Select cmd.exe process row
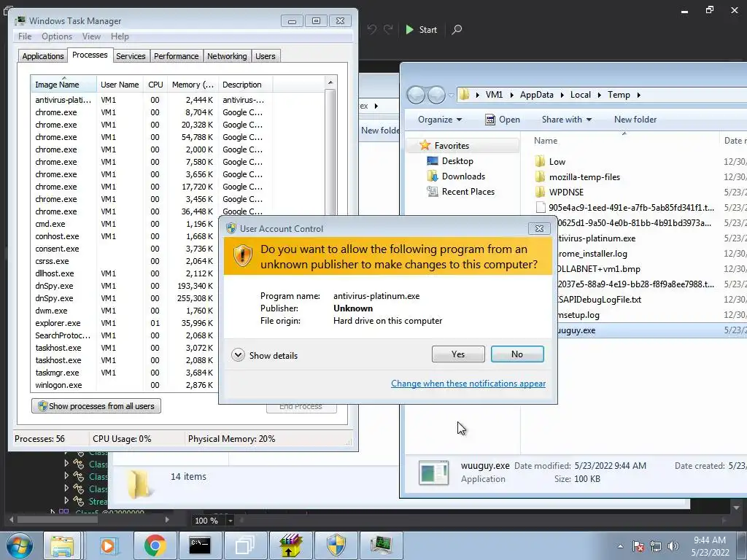Screen dimensions: 747x560 (x=124, y=224)
